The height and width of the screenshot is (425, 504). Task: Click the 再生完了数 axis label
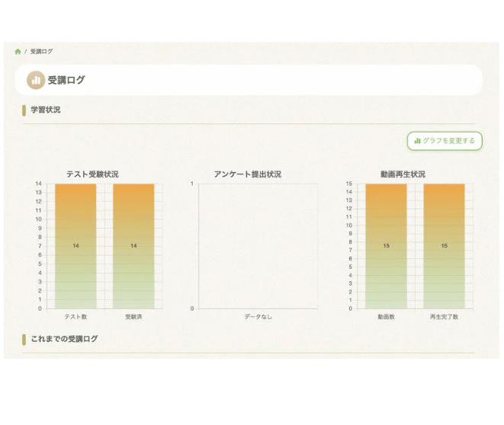tap(445, 317)
